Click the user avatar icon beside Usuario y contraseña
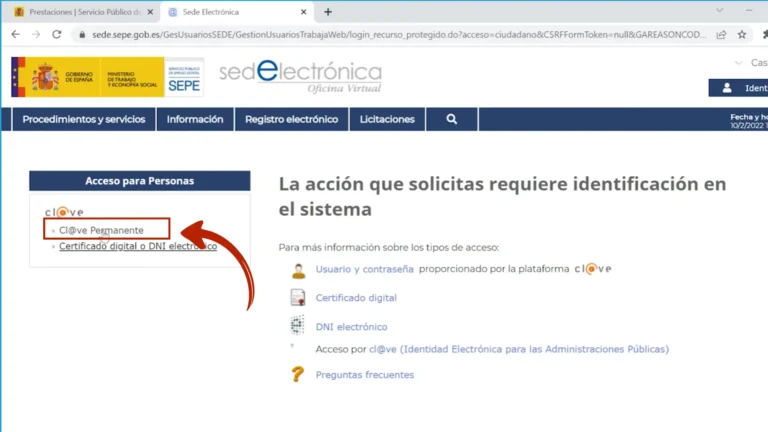This screenshot has height=432, width=768. pyautogui.click(x=298, y=270)
